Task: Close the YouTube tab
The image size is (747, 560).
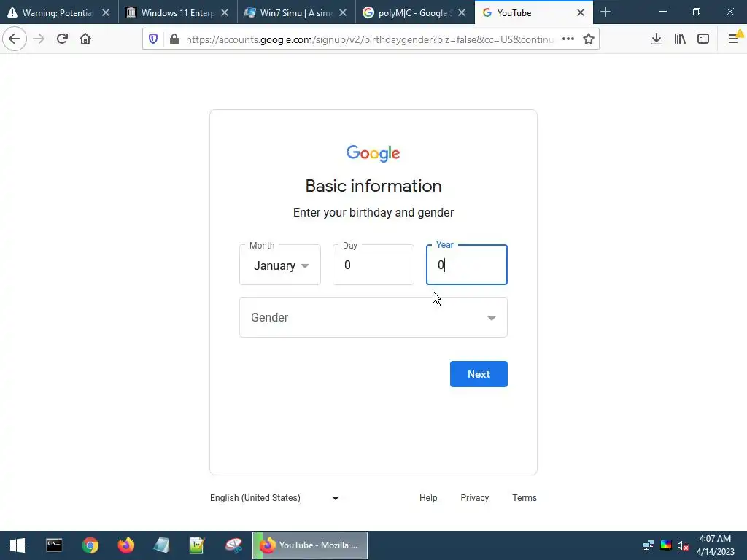Action: 580,13
